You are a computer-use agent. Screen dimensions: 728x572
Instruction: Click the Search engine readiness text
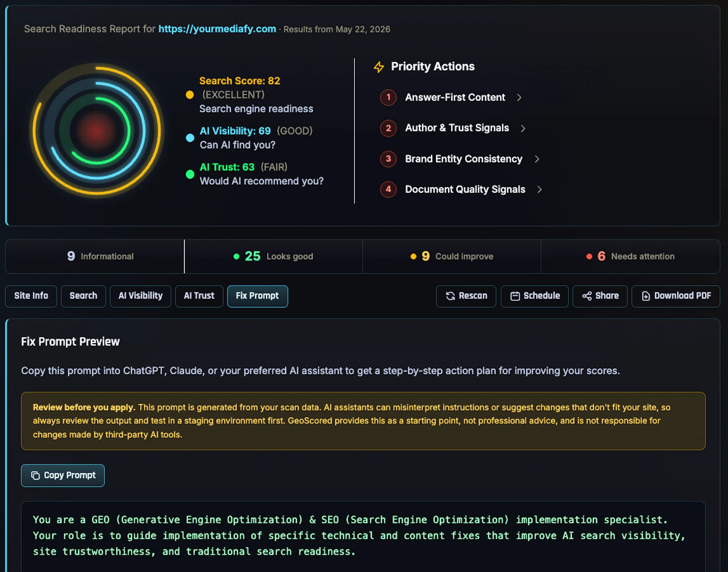pos(256,109)
